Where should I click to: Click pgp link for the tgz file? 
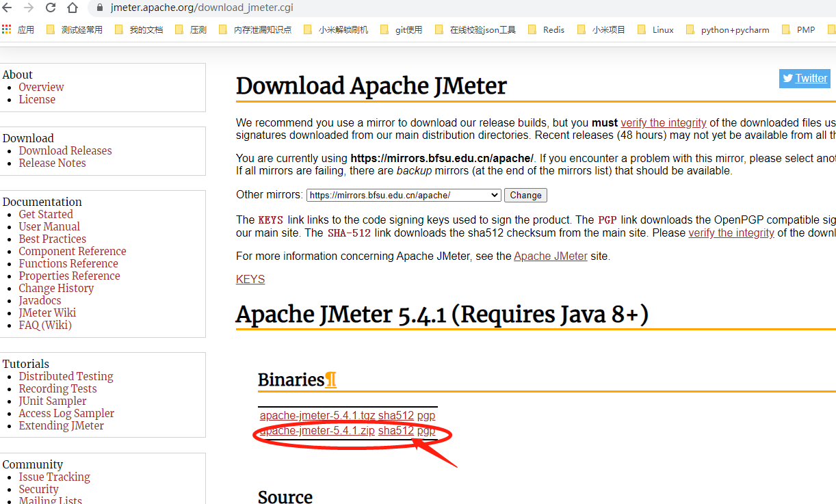click(x=426, y=415)
